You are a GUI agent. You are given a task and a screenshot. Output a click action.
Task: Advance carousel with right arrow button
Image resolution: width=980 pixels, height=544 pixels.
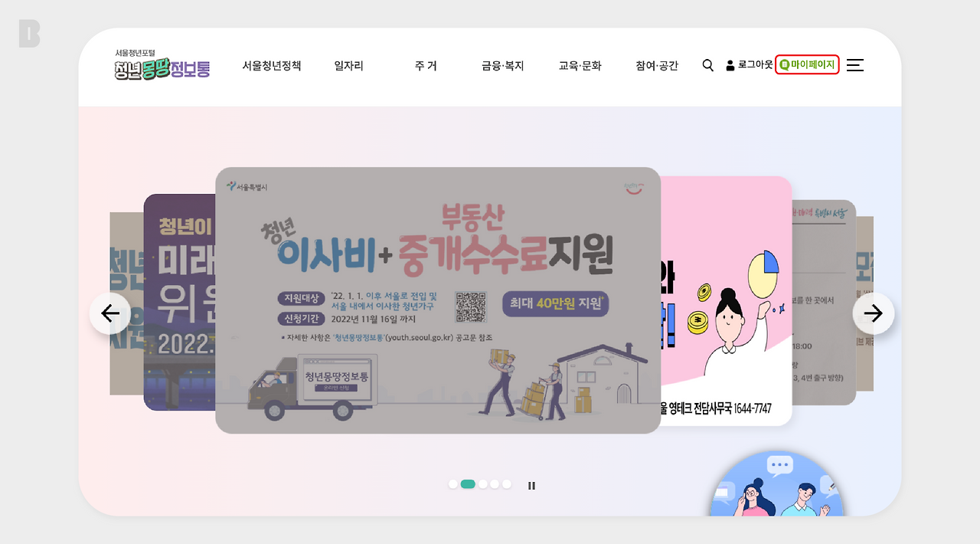tap(874, 313)
